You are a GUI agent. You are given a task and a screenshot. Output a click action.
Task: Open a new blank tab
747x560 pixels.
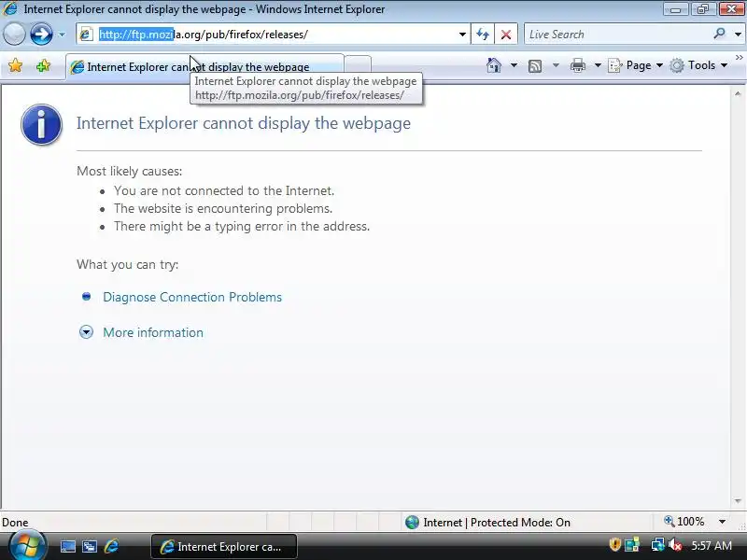click(x=358, y=65)
